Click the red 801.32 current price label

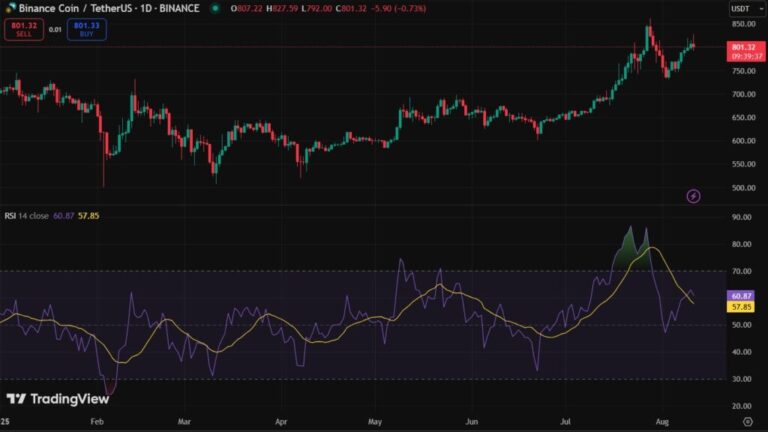click(x=745, y=51)
